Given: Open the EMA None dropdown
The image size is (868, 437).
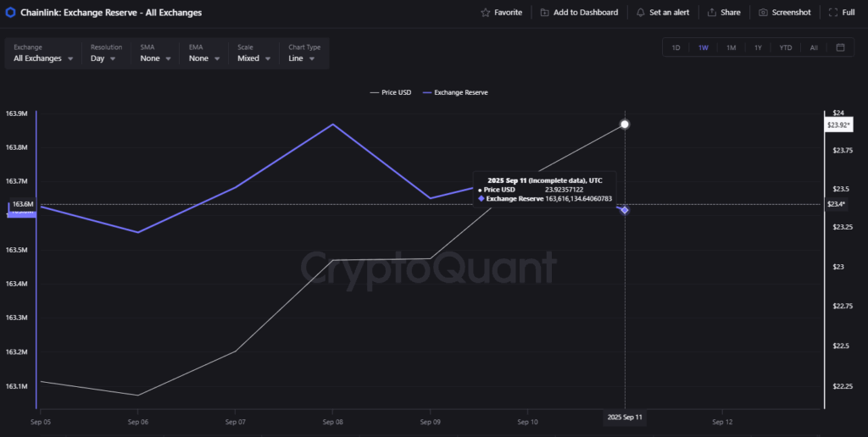Looking at the screenshot, I should (x=203, y=53).
